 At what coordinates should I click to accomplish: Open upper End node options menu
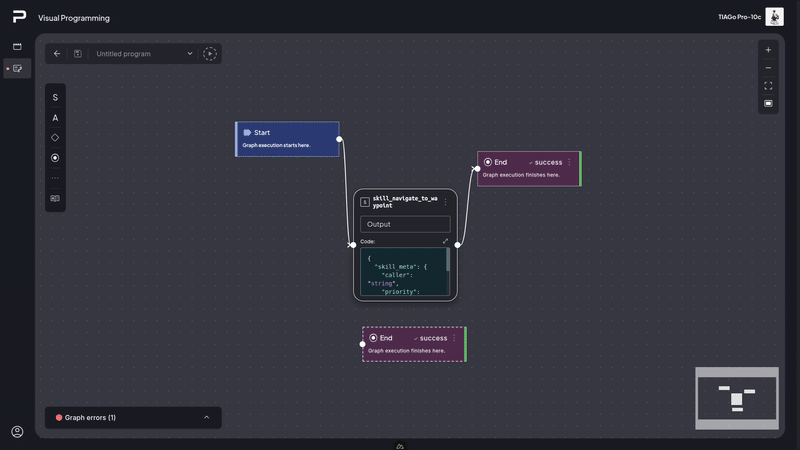click(x=569, y=162)
